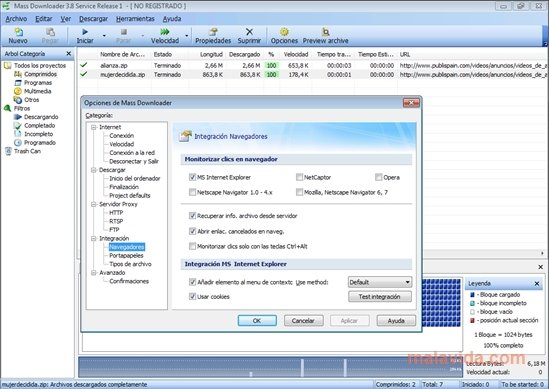Collapse the Descargar tree node
Viewport: 549px width, 389px height.
94,170
